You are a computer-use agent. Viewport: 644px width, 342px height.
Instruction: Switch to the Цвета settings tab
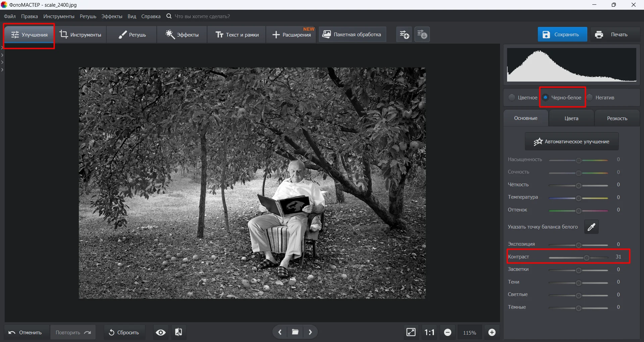coord(572,118)
